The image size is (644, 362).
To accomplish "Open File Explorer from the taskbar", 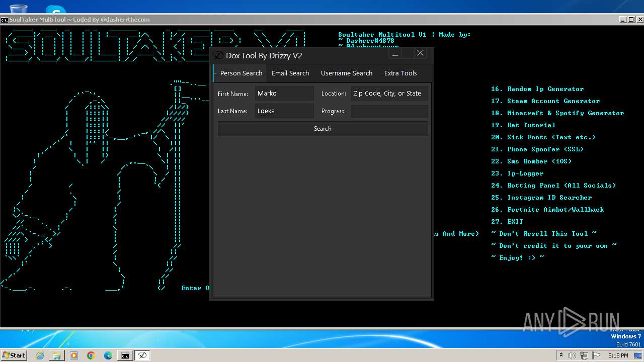I will pyautogui.click(x=57, y=355).
